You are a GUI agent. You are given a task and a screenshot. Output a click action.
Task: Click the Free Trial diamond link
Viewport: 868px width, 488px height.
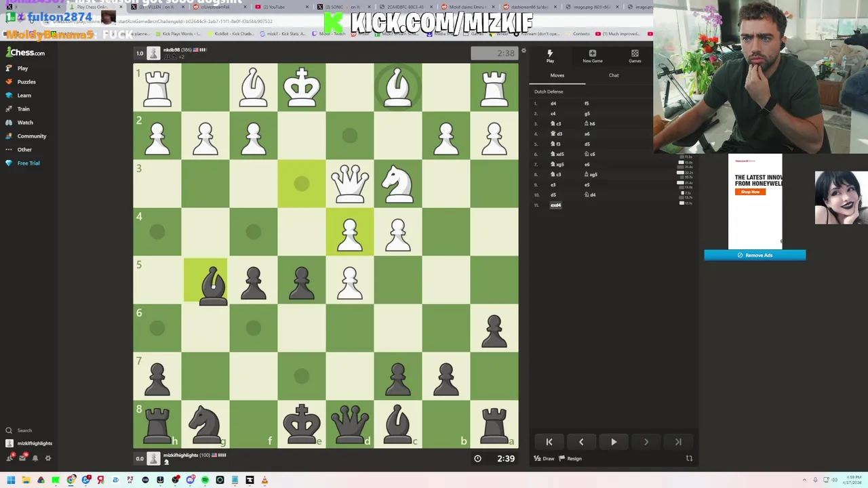pos(28,163)
